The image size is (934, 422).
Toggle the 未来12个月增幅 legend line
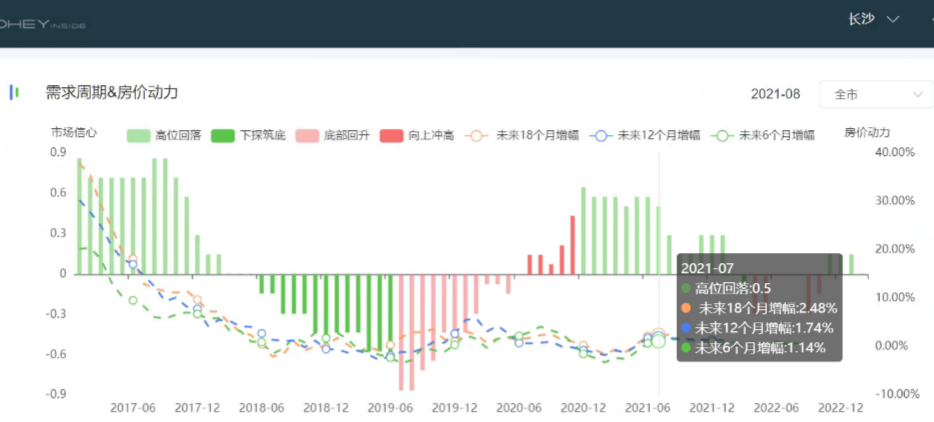point(644,135)
